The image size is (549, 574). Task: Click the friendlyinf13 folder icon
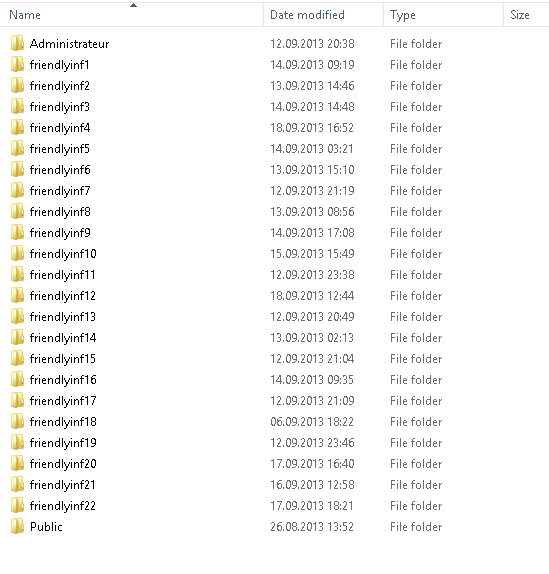click(x=17, y=316)
